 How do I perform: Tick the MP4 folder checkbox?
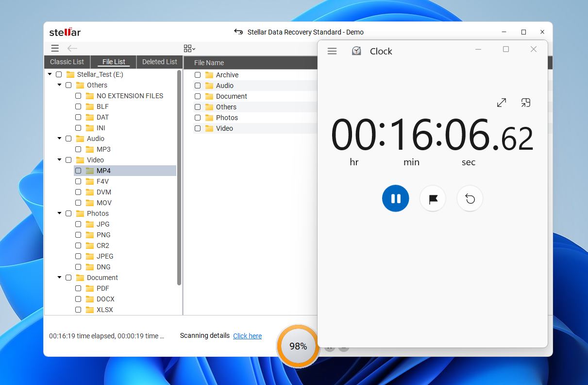[x=78, y=171]
